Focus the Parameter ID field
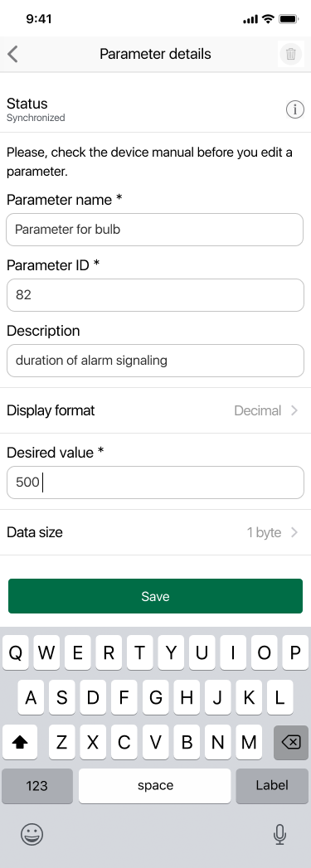The height and width of the screenshot is (868, 311). [155, 295]
